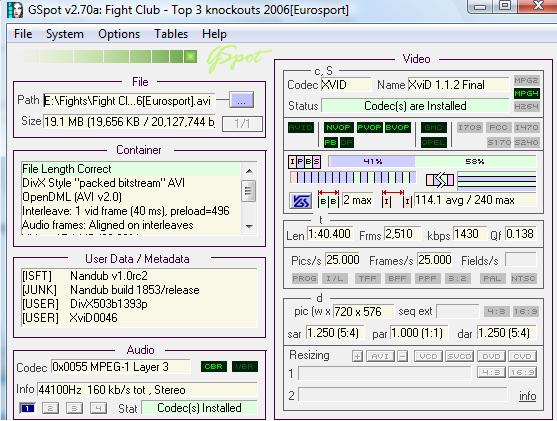Click the IPBS frame type legend
Image resolution: width=557 pixels, height=421 pixels.
304,162
